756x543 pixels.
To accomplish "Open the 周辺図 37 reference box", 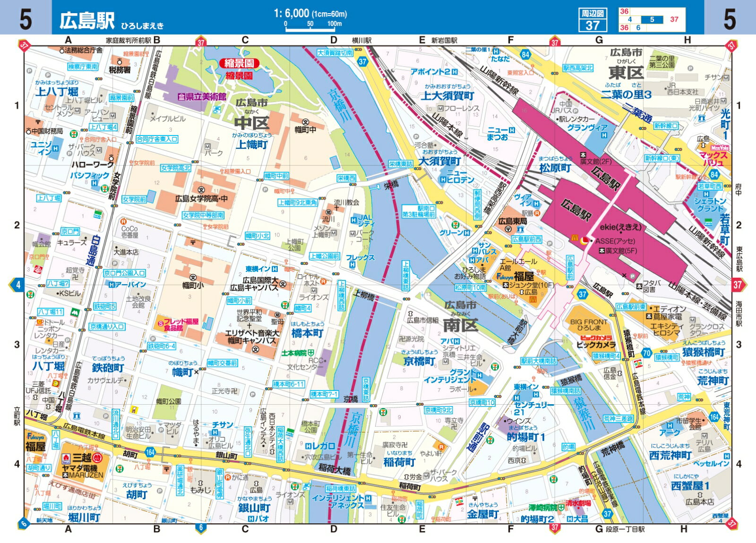I will tap(593, 20).
